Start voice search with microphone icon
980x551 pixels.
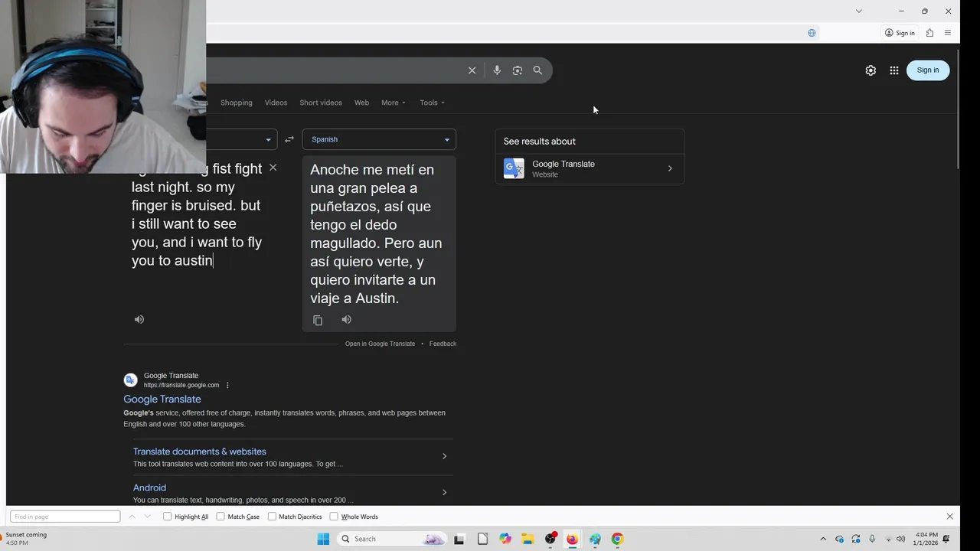[497, 70]
